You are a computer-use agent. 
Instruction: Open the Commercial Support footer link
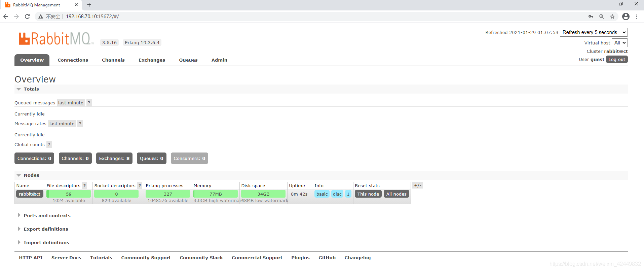(257, 258)
